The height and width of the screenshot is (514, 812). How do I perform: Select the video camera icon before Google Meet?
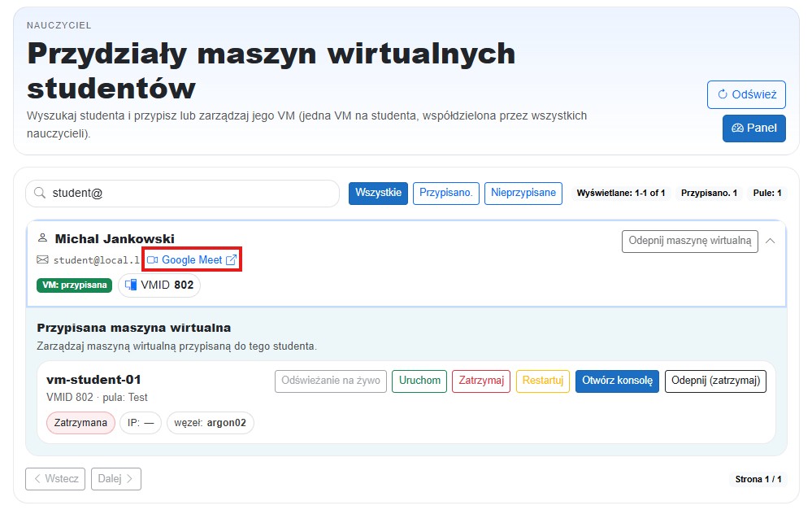coord(154,259)
